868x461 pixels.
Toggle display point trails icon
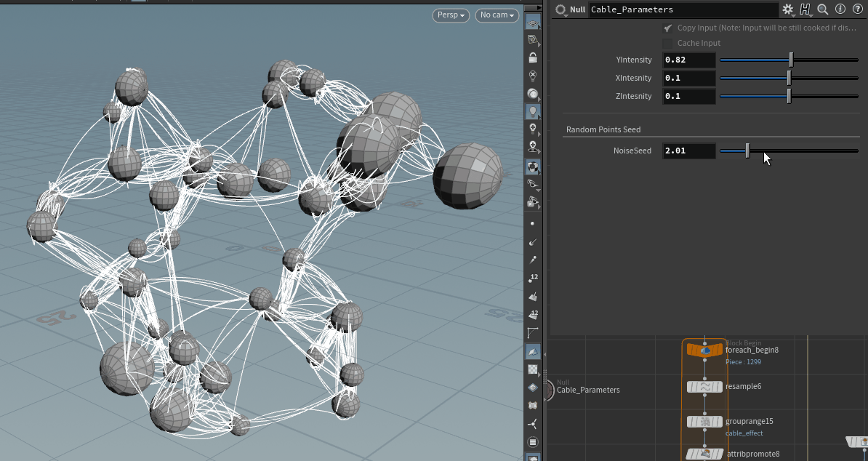click(x=533, y=260)
